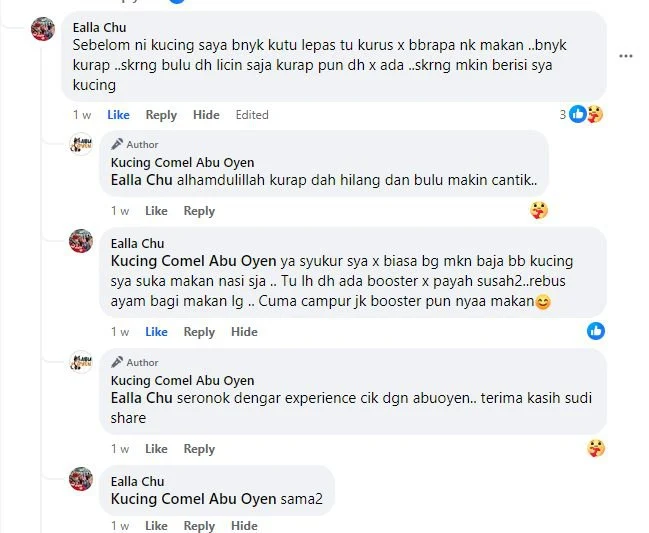This screenshot has height=533, width=649.
Task: Open Ealla Chu avatar on sama2 reply
Action: tap(81, 479)
